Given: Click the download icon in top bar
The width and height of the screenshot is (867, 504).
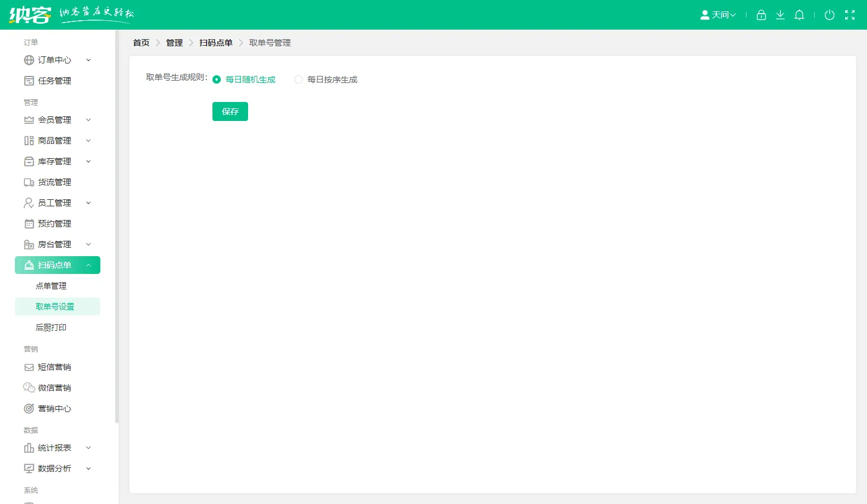Looking at the screenshot, I should point(780,15).
